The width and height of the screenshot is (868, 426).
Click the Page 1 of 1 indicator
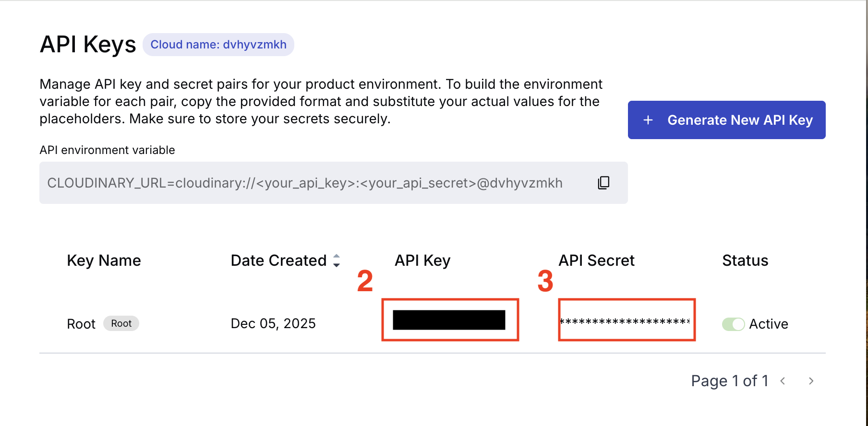tap(729, 381)
